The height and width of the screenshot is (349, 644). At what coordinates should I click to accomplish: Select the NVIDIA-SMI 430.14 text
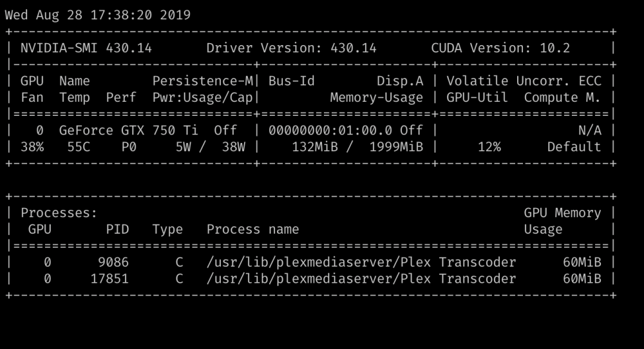click(x=86, y=48)
